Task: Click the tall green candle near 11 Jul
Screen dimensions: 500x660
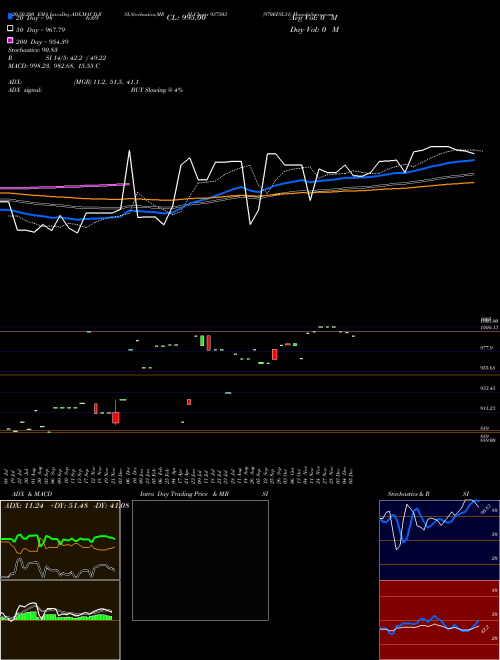Action: (x=202, y=341)
